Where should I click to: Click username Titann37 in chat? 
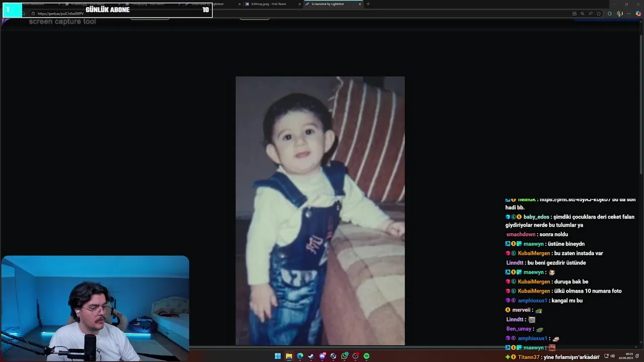point(529,357)
